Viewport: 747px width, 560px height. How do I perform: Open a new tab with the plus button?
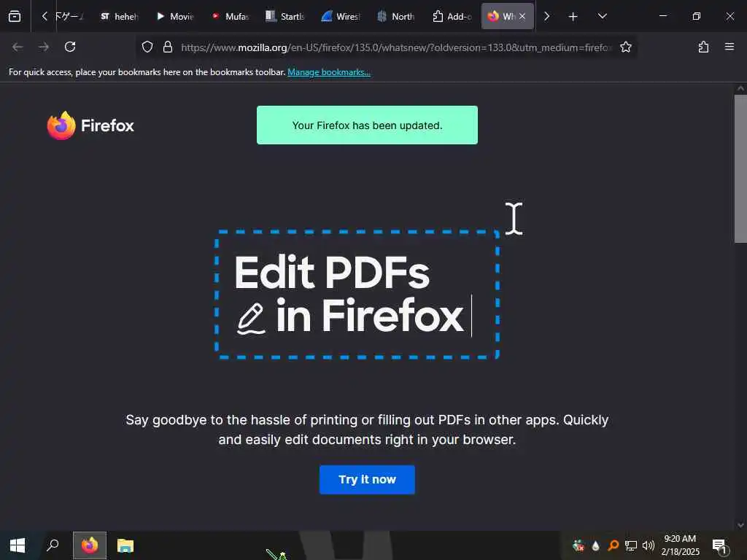pyautogui.click(x=573, y=16)
